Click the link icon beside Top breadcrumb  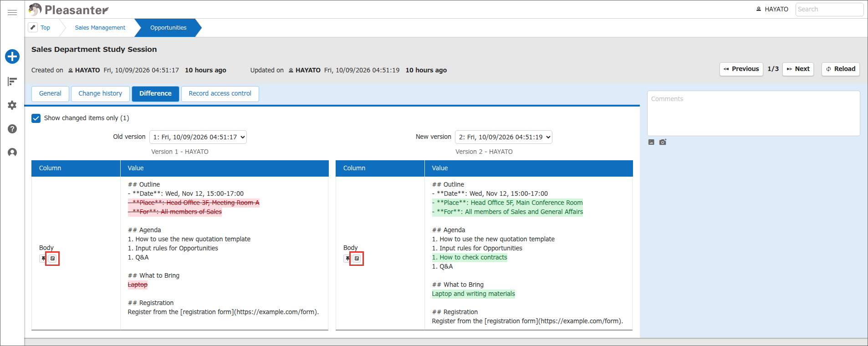click(x=33, y=27)
